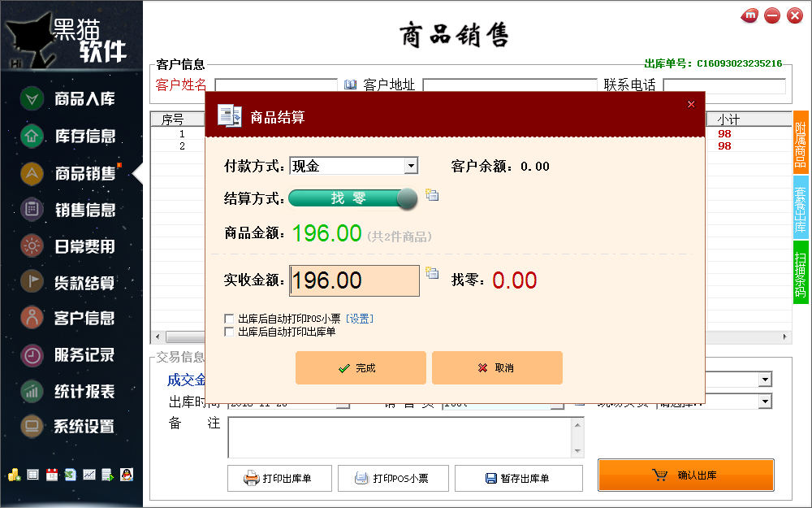812x508 pixels.
Task: Expand the 付款方式 现金 dropdown
Action: pyautogui.click(x=411, y=166)
